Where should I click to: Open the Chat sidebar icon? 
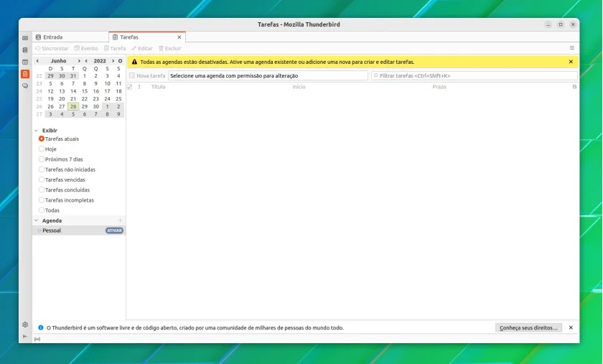pos(25,86)
